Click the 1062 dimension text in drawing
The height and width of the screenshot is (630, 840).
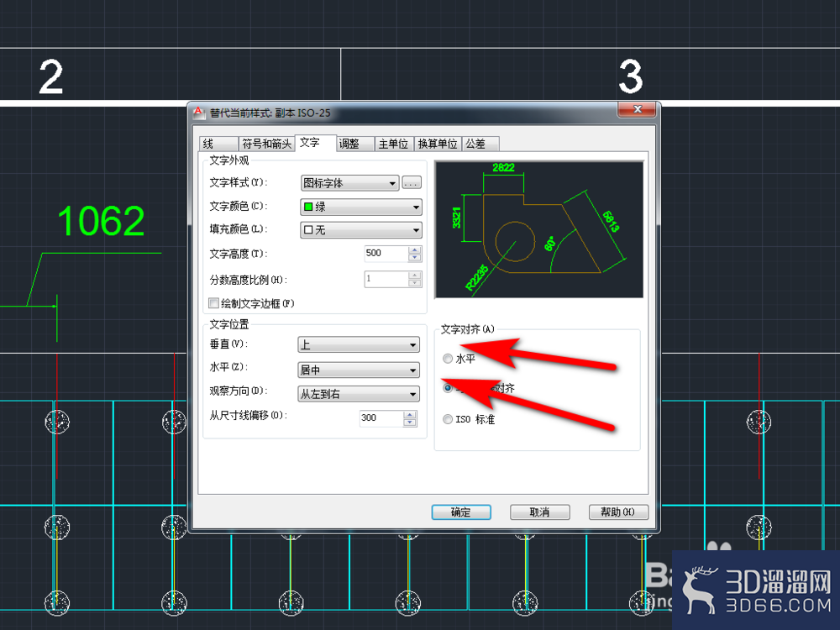(101, 221)
